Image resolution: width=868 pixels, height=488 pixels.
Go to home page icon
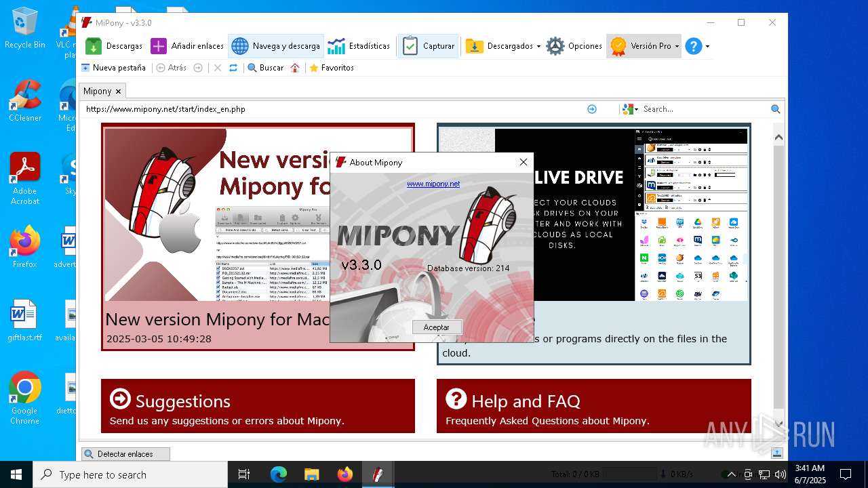pyautogui.click(x=295, y=68)
